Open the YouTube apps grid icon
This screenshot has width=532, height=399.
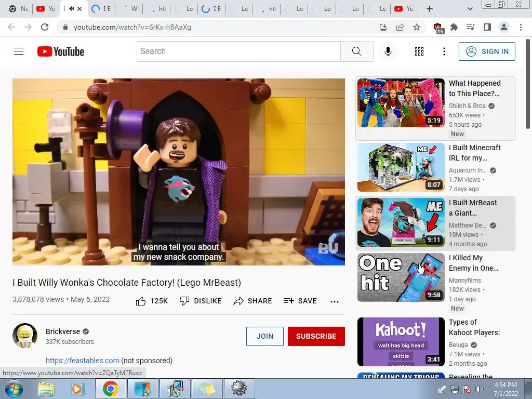pyautogui.click(x=419, y=51)
